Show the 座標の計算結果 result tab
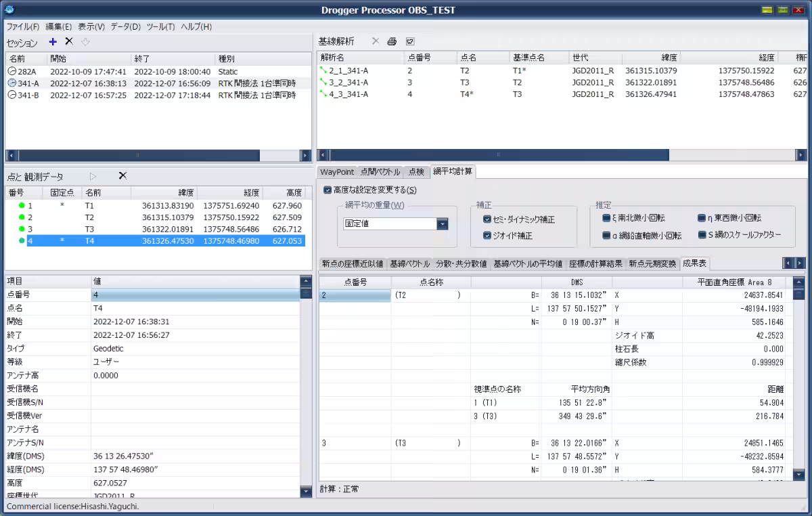The image size is (812, 516). point(595,263)
